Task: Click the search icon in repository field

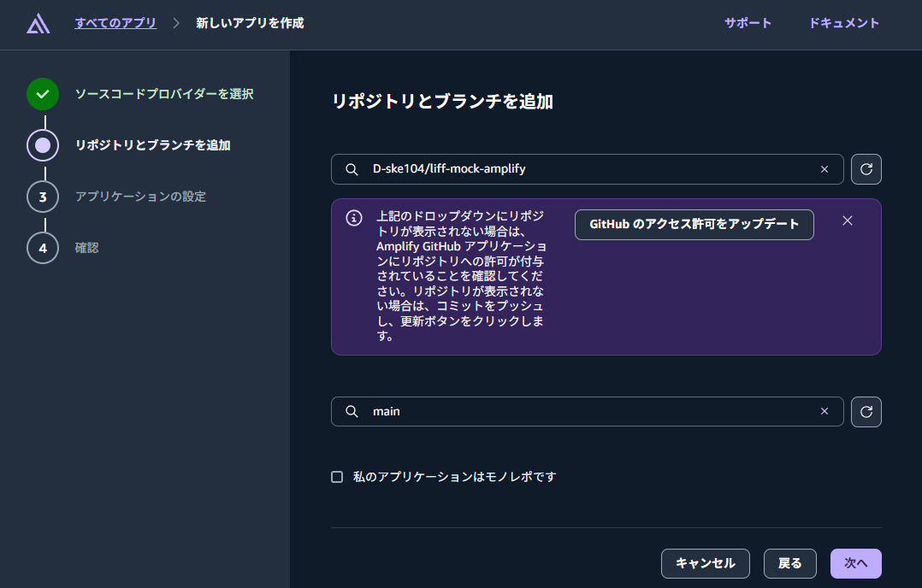Action: [x=352, y=169]
